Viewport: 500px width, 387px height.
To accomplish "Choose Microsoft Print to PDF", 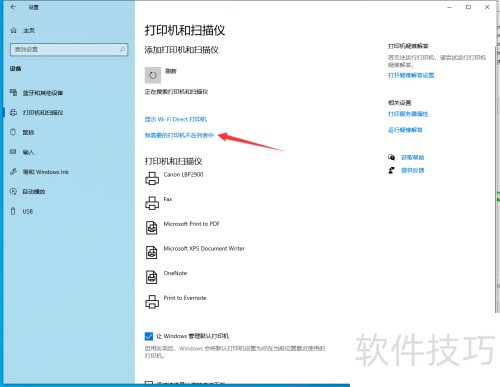I will [x=192, y=224].
